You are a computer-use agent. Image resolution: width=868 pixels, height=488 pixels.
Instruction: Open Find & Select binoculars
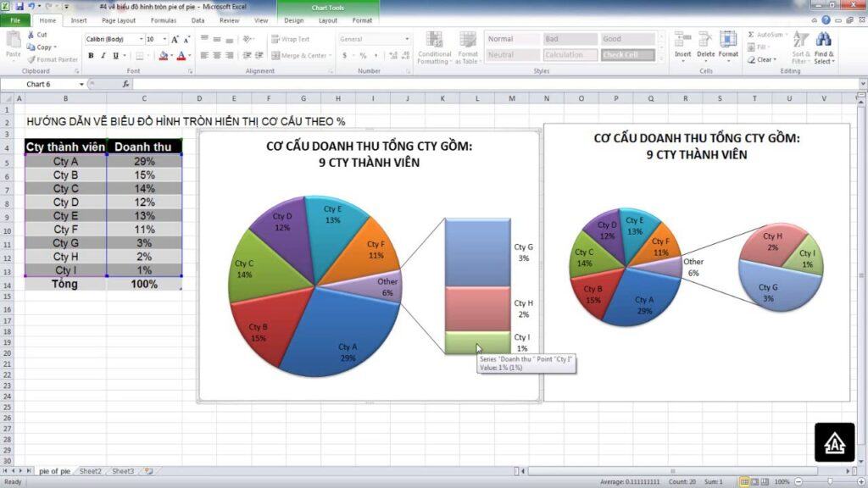coord(824,47)
